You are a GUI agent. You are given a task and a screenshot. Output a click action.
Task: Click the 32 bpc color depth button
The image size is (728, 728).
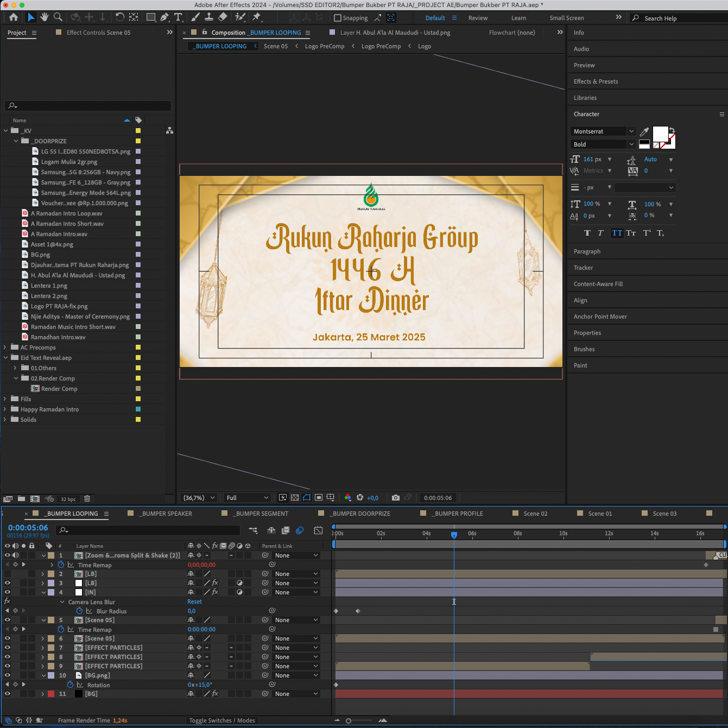68,499
